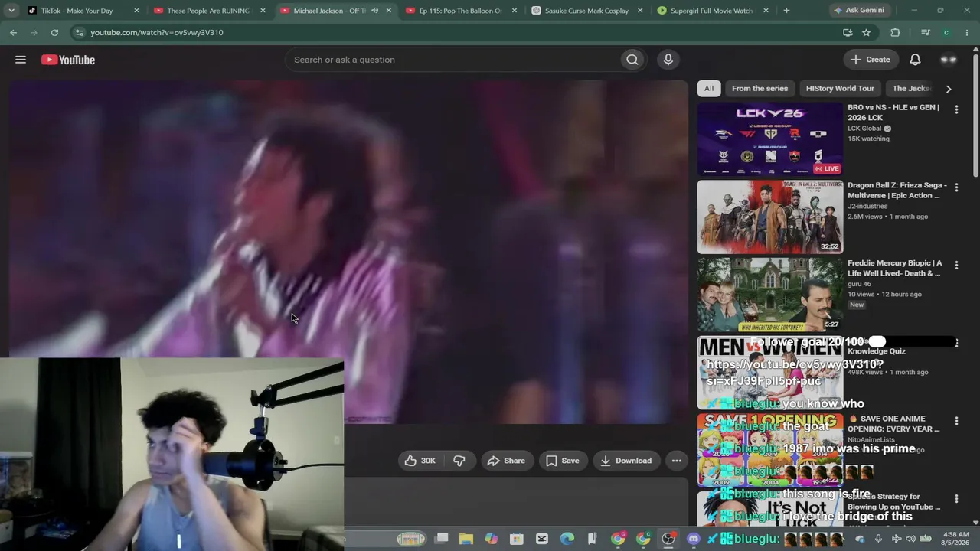
Task: Open OBS Studio from the taskbar
Action: (x=668, y=539)
